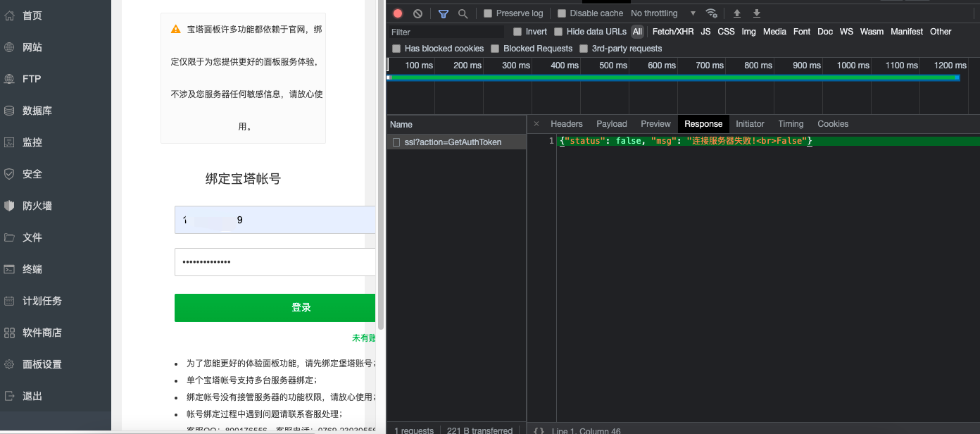Image resolution: width=980 pixels, height=434 pixels.
Task: Select the Response tab
Action: tap(704, 124)
